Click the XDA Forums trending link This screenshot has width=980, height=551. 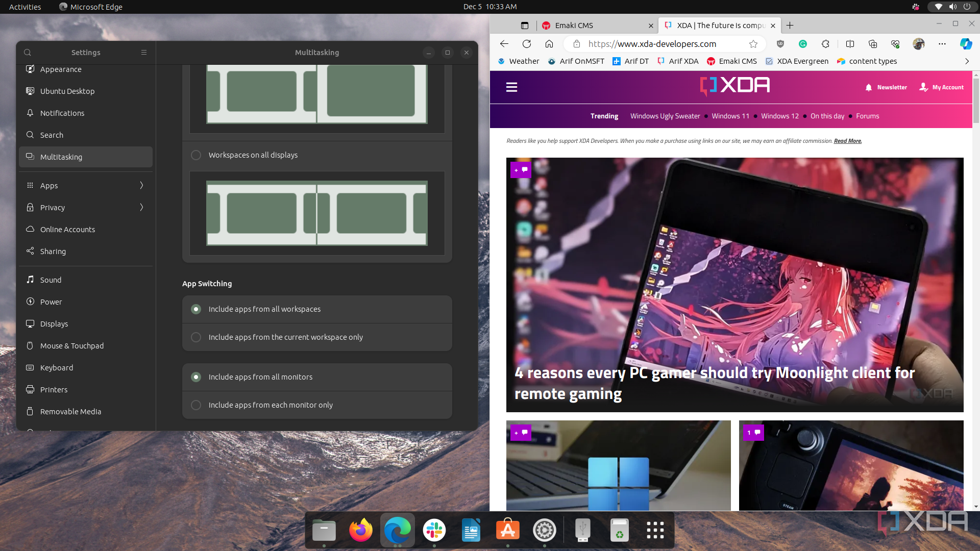pos(868,116)
